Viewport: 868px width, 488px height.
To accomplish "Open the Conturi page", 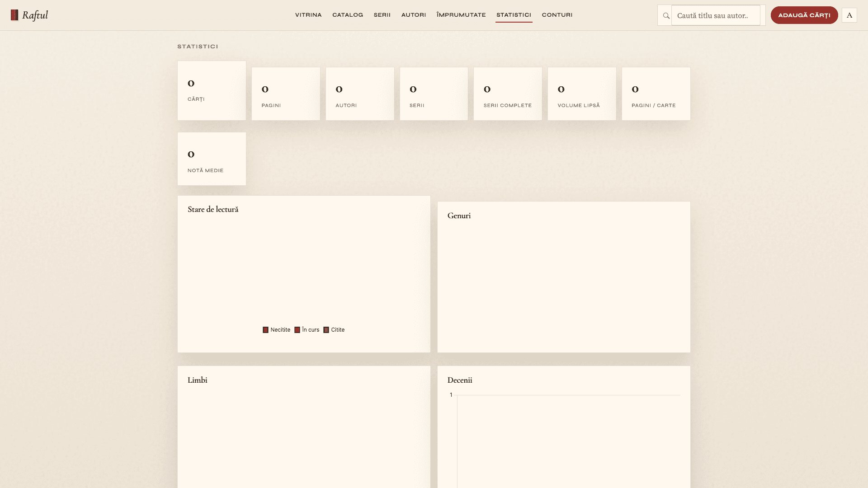I will [x=557, y=15].
